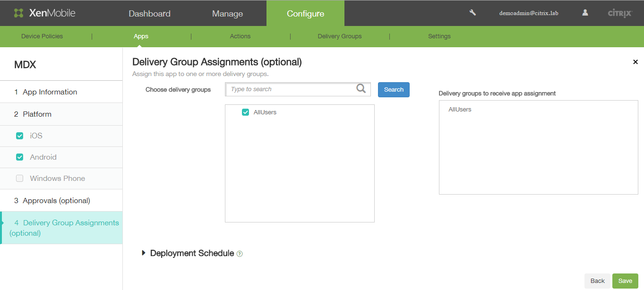The height and width of the screenshot is (290, 644).
Task: Close the dialog with X icon
Action: [635, 62]
